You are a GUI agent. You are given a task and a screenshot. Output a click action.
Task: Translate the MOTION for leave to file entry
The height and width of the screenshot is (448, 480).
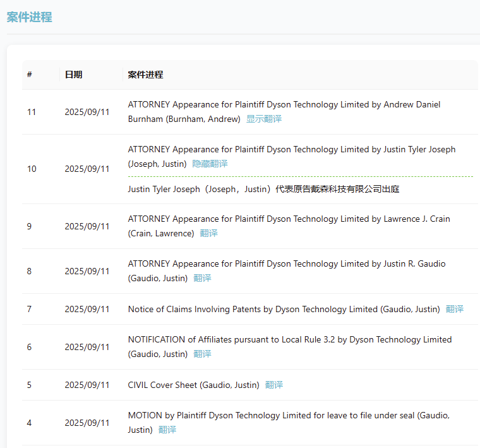pos(167,430)
